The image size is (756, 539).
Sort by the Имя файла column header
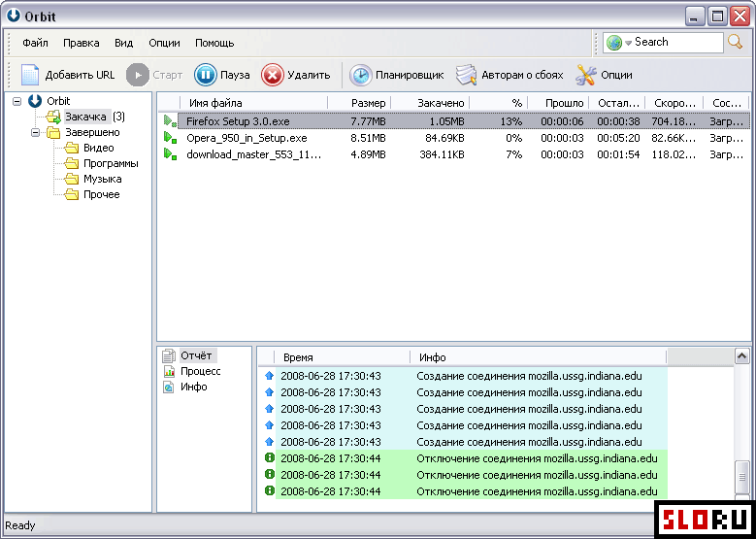[253, 103]
